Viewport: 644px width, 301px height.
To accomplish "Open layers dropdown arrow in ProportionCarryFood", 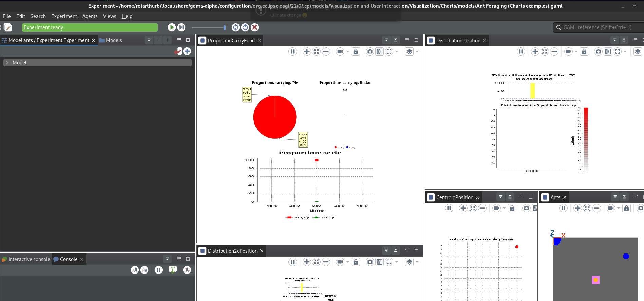I will pos(417,52).
